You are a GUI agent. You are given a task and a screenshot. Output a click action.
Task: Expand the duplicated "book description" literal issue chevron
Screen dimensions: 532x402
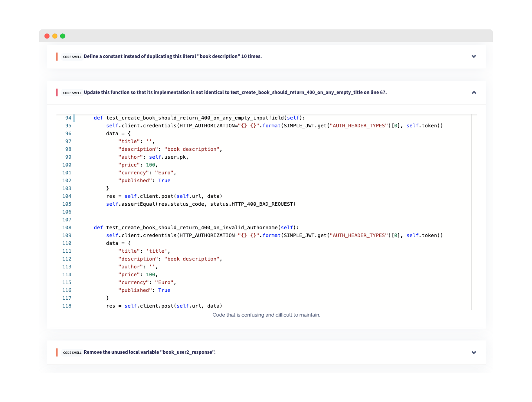pos(474,56)
